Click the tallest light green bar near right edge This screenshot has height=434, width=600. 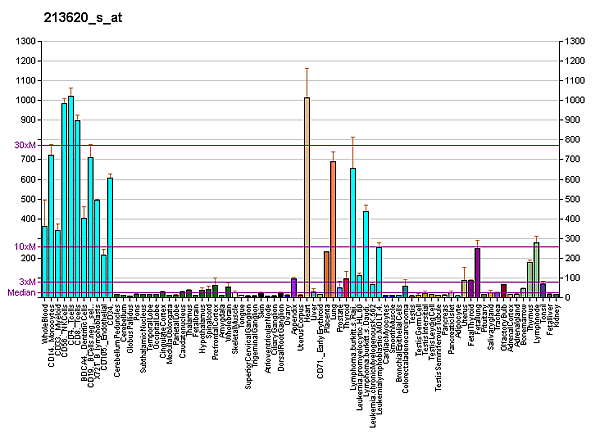(x=536, y=269)
